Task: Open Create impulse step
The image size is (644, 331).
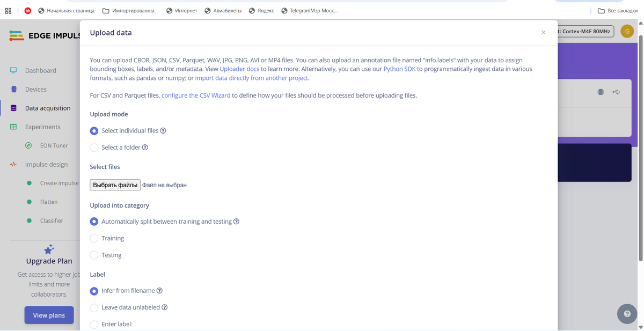Action: pyautogui.click(x=60, y=183)
